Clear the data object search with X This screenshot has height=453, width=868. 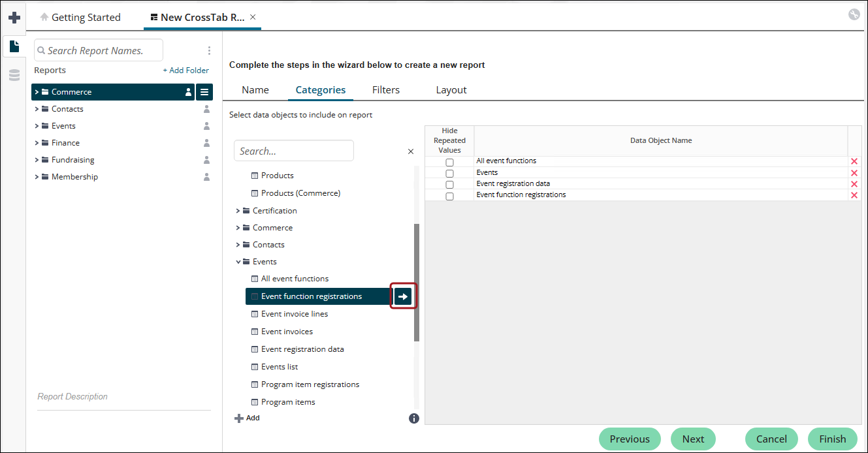click(411, 151)
